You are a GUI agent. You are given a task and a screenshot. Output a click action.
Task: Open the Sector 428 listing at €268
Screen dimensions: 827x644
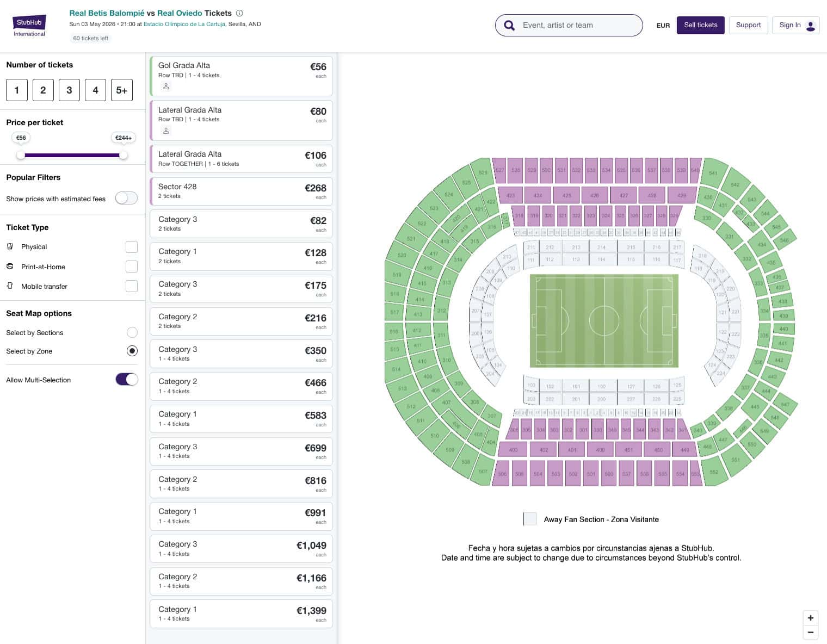point(241,191)
